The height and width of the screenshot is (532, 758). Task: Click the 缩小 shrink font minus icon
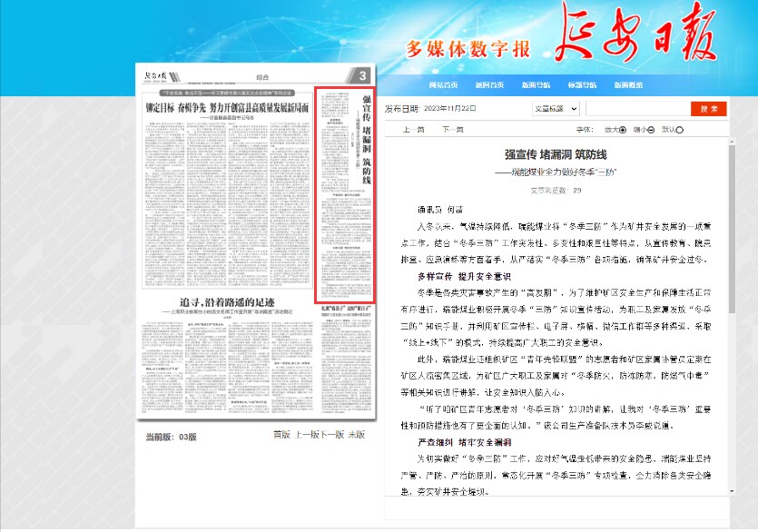(x=651, y=130)
